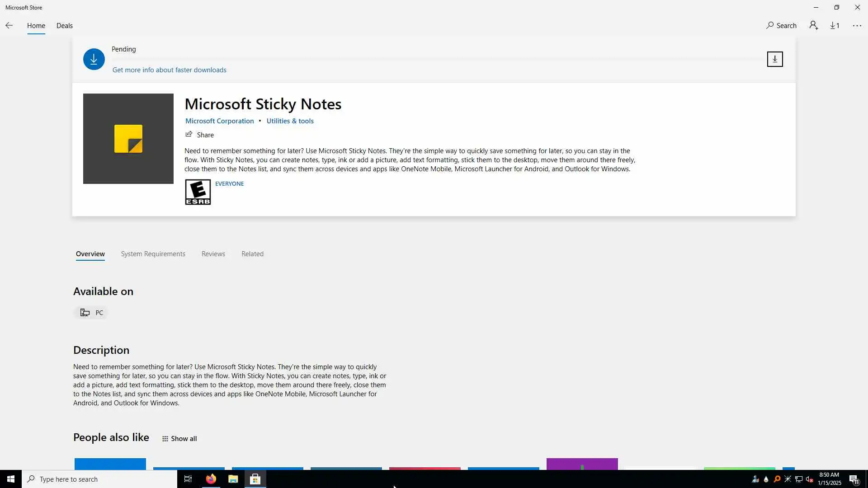Click the blue pending download circle icon
The width and height of the screenshot is (868, 488).
pos(94,59)
